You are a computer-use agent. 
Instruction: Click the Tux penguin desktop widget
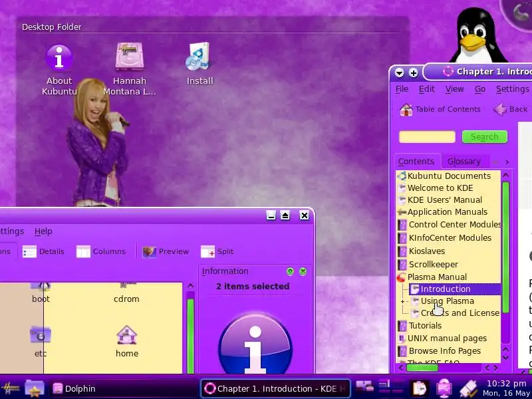click(478, 35)
